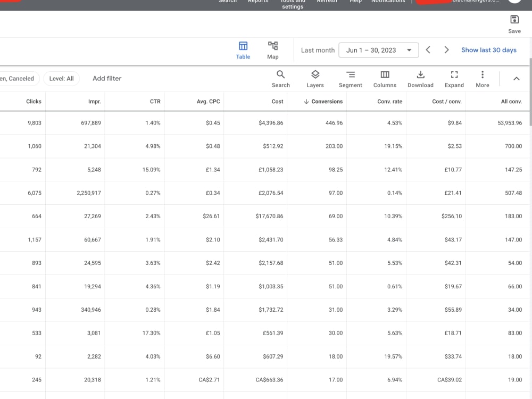The image size is (532, 399).
Task: Go to next date range
Action: tap(446, 50)
